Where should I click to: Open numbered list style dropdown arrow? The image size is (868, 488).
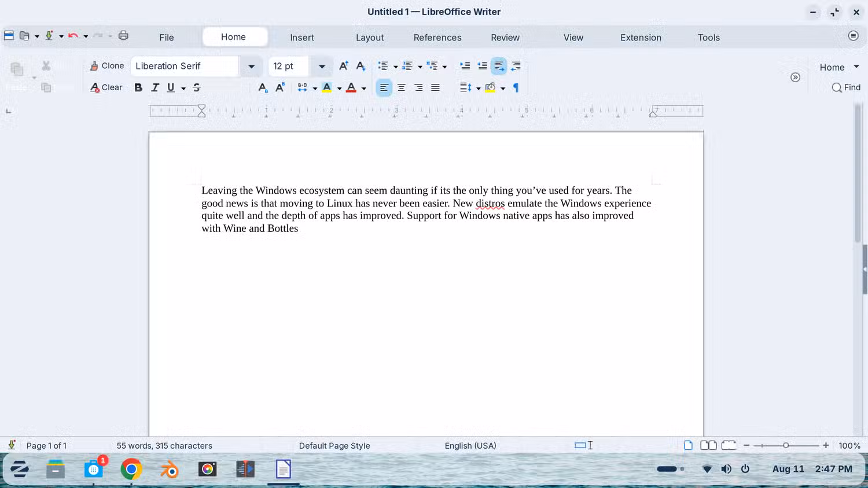pyautogui.click(x=420, y=66)
